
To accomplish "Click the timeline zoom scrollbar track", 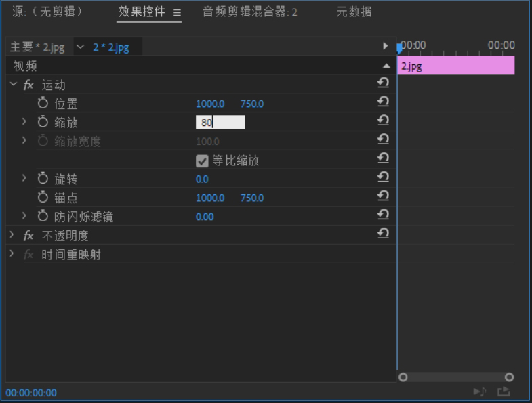I will 456,377.
